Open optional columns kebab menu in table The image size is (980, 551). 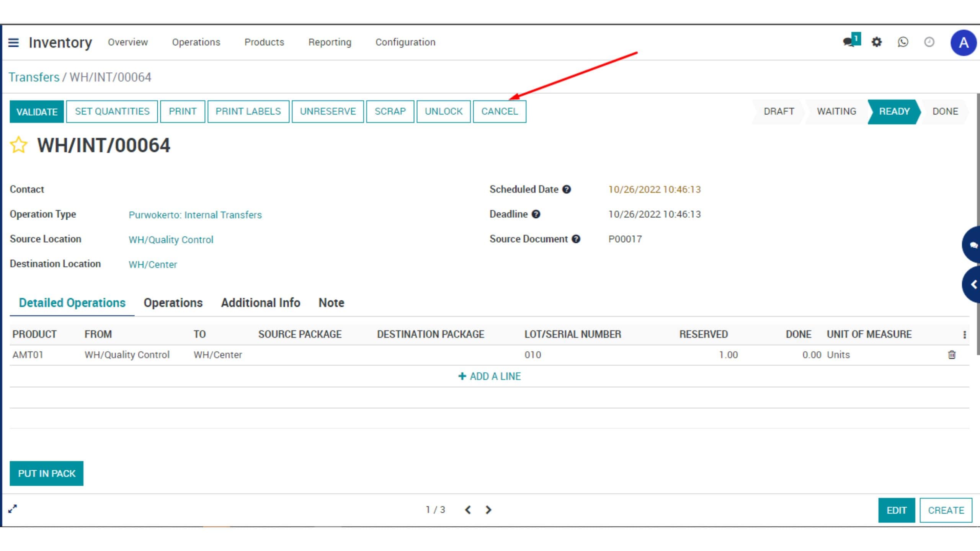click(964, 335)
